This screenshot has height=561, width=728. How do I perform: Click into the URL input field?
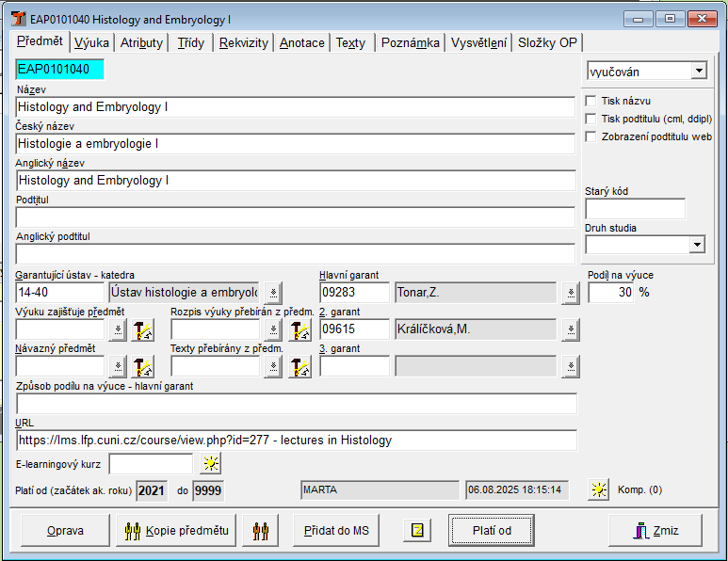coord(296,440)
